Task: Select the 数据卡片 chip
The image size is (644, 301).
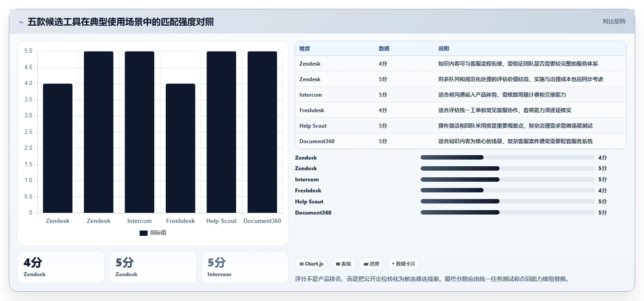Action: pyautogui.click(x=404, y=264)
